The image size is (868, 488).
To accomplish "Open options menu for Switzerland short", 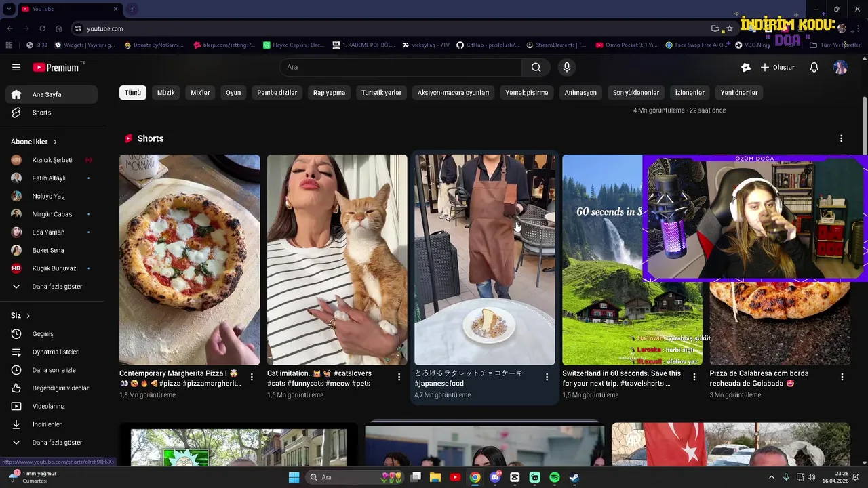I will pos(694,377).
